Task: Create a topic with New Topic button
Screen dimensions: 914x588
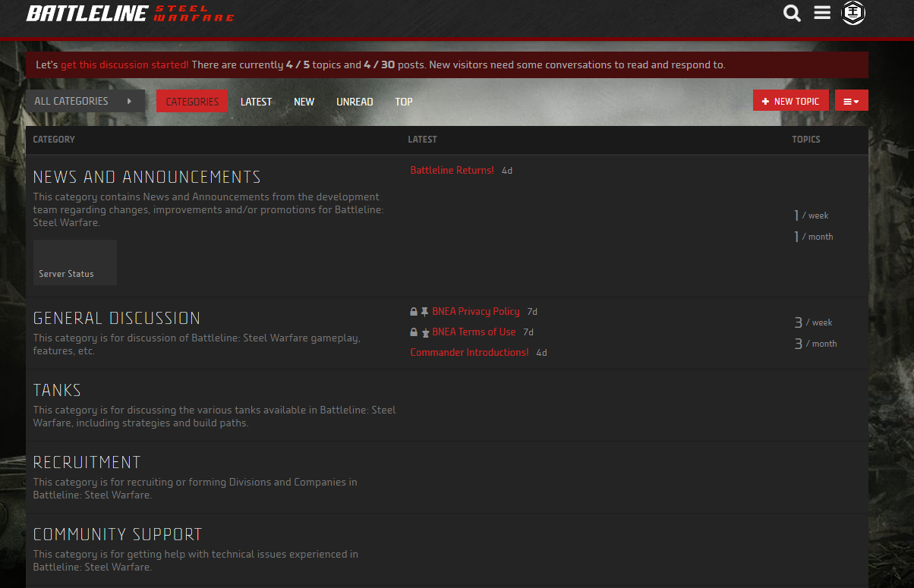Action: [x=791, y=101]
